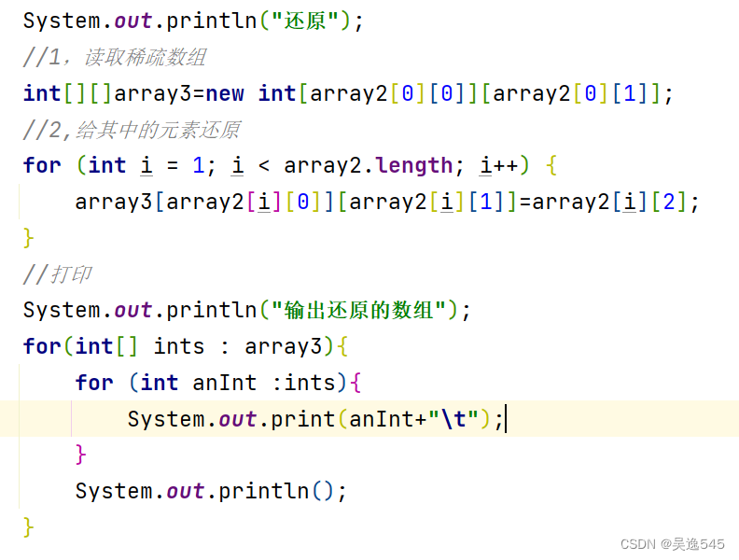This screenshot has height=560, width=739.
Task: Click the comment '//2,给其中的元素还原'
Action: coord(132,130)
